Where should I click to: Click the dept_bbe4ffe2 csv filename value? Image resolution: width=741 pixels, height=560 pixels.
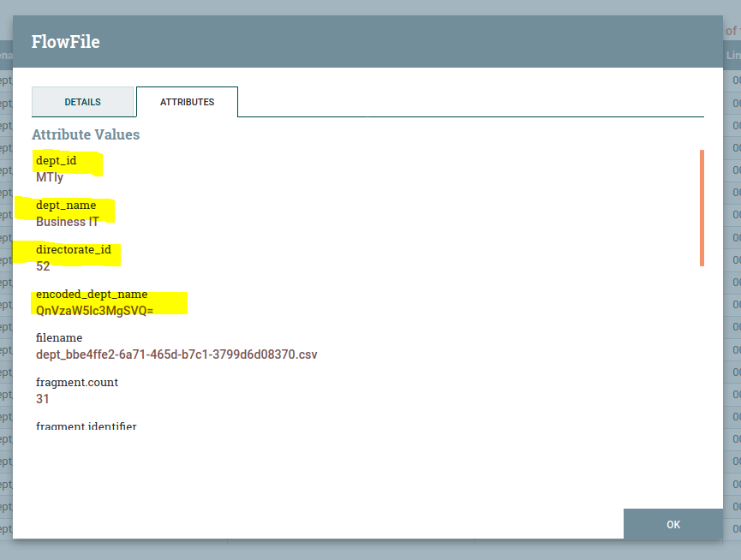[x=176, y=354]
